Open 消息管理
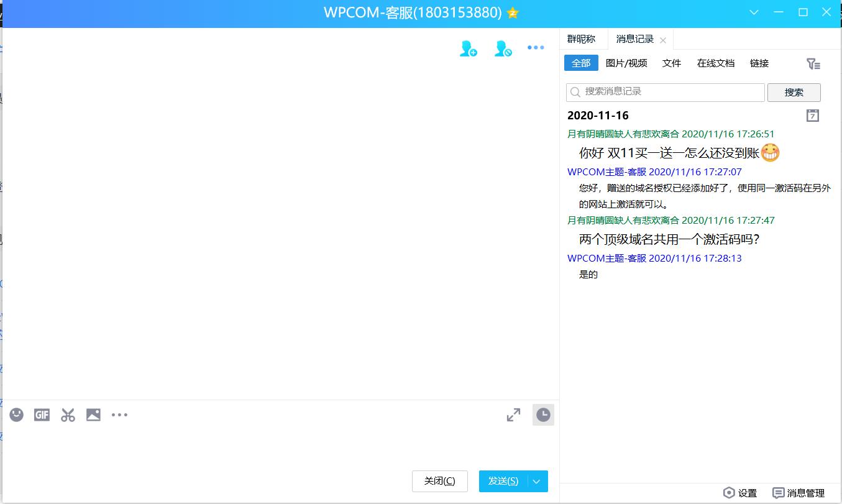This screenshot has height=504, width=842. [799, 493]
